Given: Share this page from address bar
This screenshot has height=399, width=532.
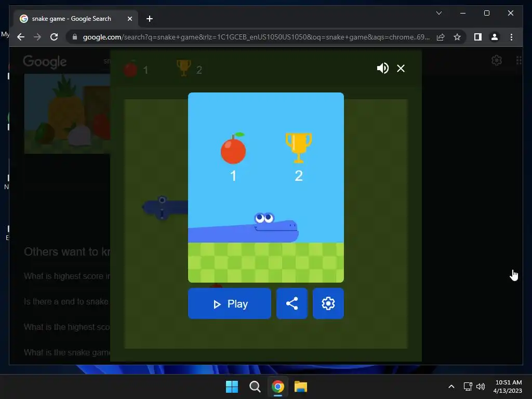Looking at the screenshot, I should pyautogui.click(x=441, y=37).
